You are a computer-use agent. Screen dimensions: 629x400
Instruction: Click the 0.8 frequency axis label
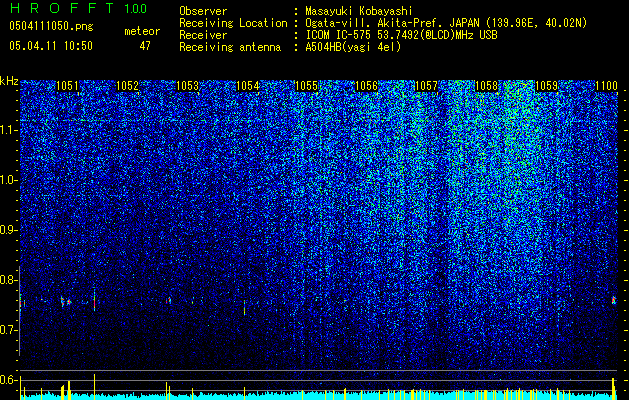tap(8, 280)
